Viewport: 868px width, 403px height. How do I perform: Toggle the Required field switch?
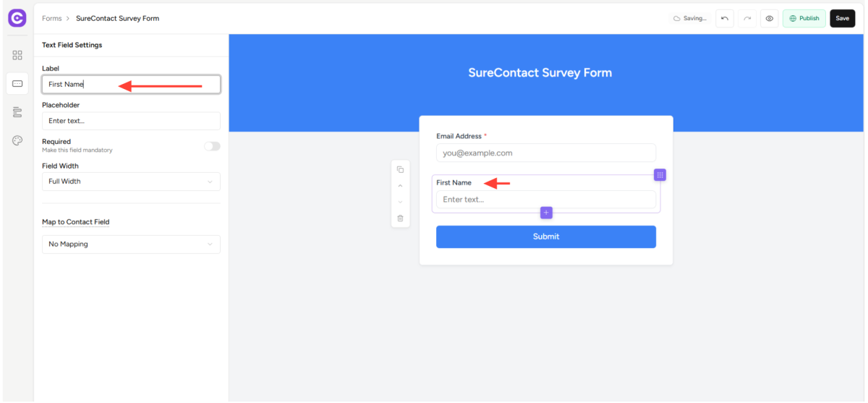pos(212,146)
